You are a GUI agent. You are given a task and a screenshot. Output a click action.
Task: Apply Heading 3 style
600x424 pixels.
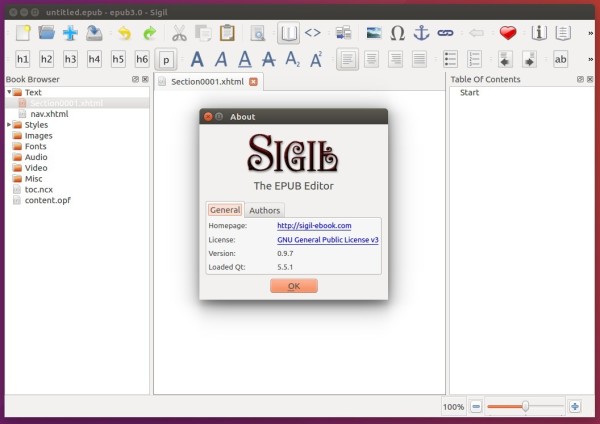click(x=70, y=59)
